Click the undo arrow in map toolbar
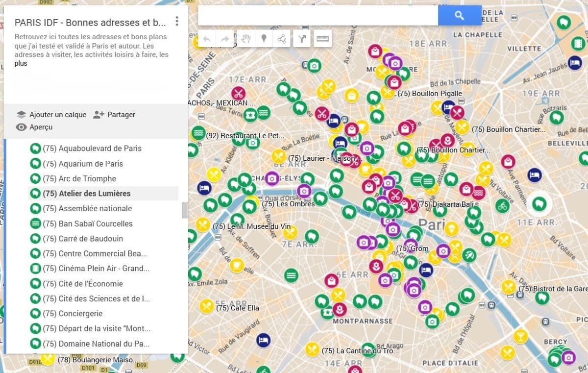This screenshot has height=373, width=588. tap(207, 39)
